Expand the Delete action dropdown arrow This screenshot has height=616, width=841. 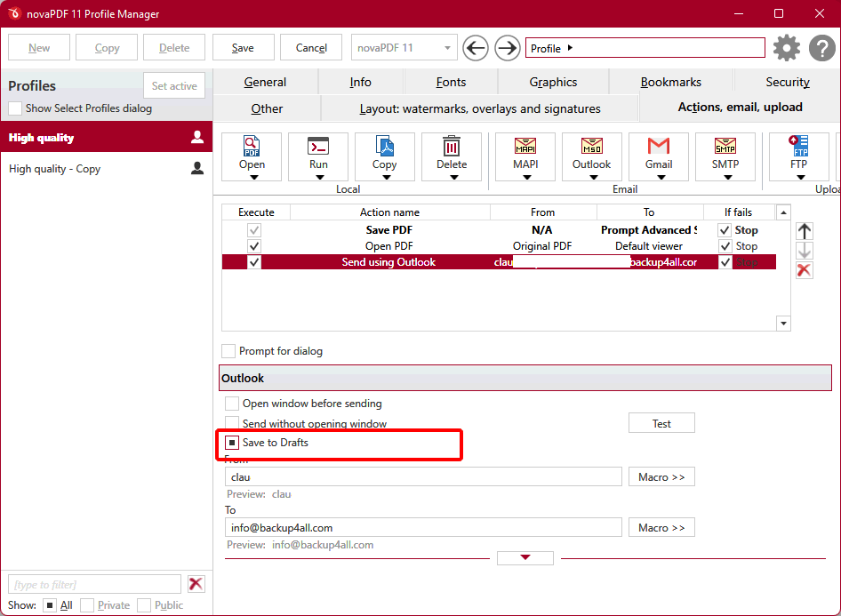click(x=453, y=177)
